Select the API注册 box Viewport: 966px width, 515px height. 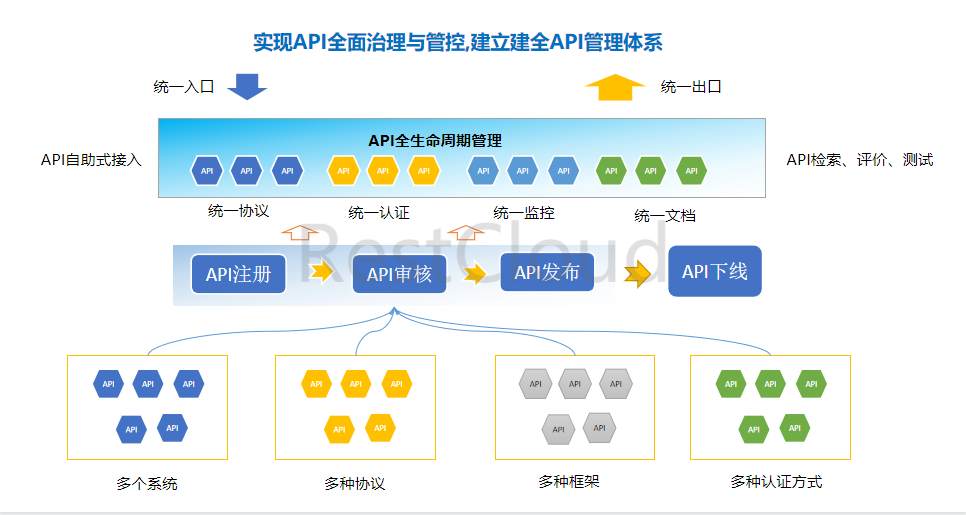[x=238, y=274]
